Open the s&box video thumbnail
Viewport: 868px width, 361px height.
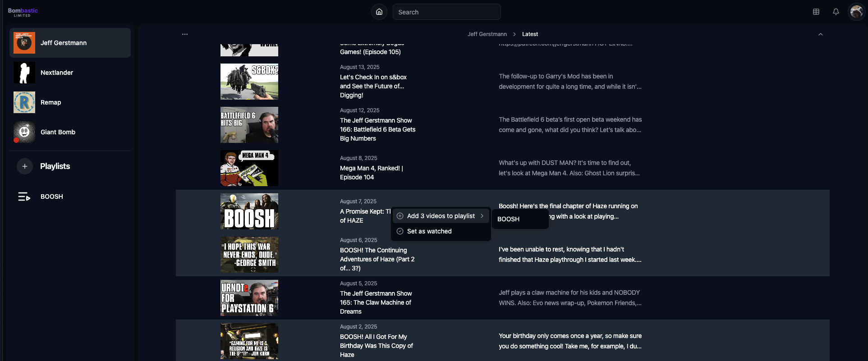(249, 82)
